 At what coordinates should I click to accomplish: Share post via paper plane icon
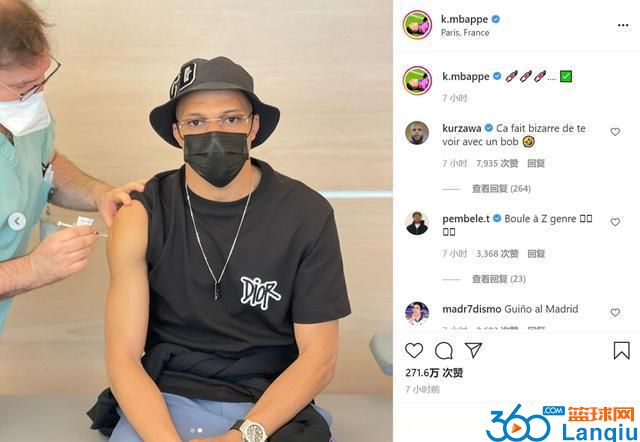[x=473, y=350]
